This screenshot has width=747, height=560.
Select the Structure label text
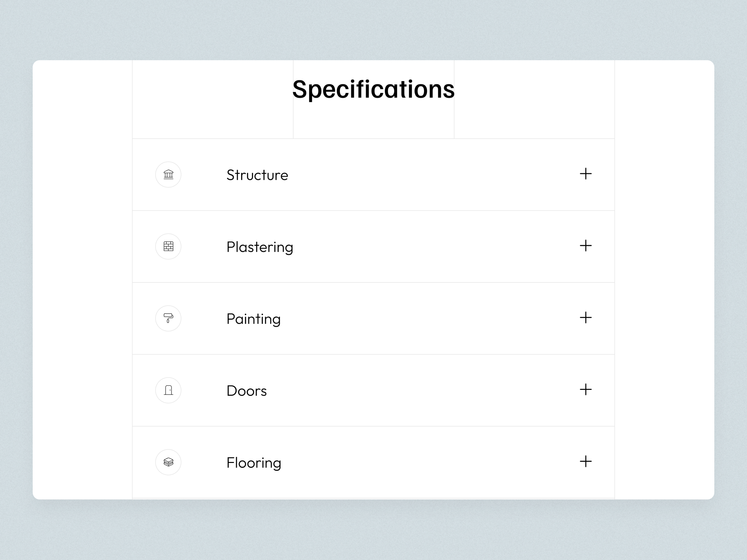(257, 175)
